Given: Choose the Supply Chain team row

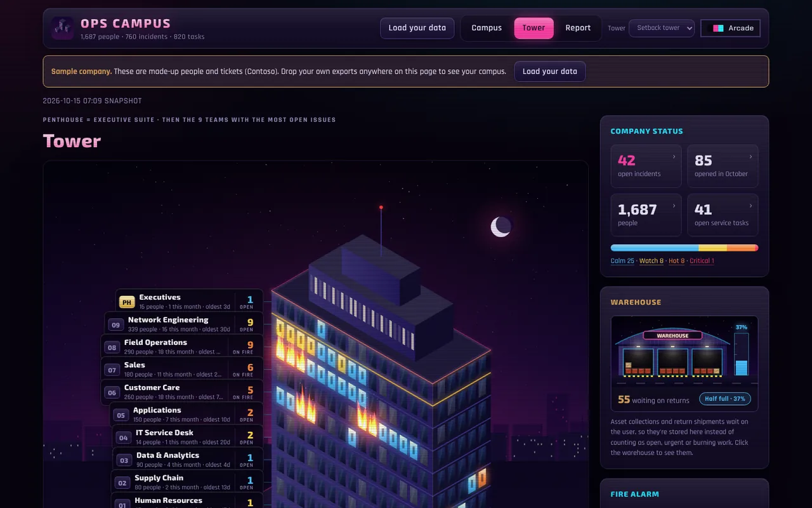Looking at the screenshot, I should tap(187, 482).
